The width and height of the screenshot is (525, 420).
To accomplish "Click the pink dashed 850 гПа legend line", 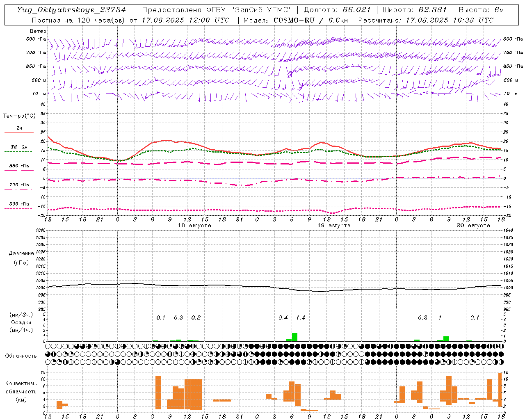I will tap(19, 171).
